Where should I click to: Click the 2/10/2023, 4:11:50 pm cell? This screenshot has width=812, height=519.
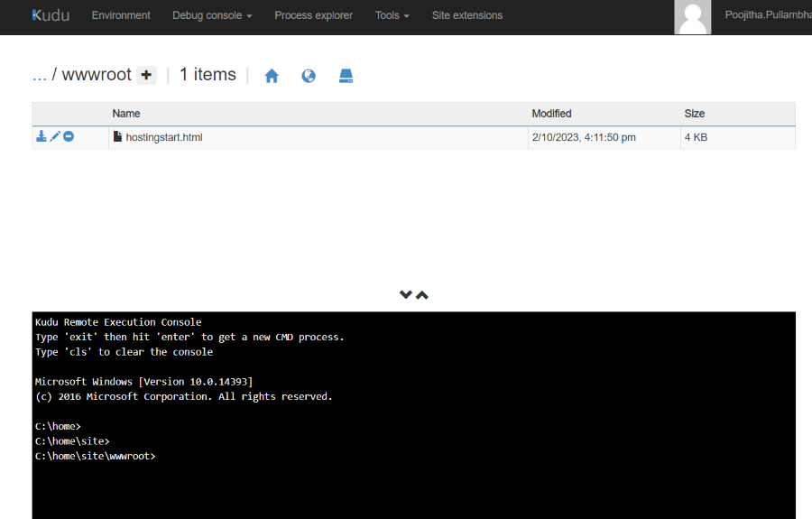(584, 137)
